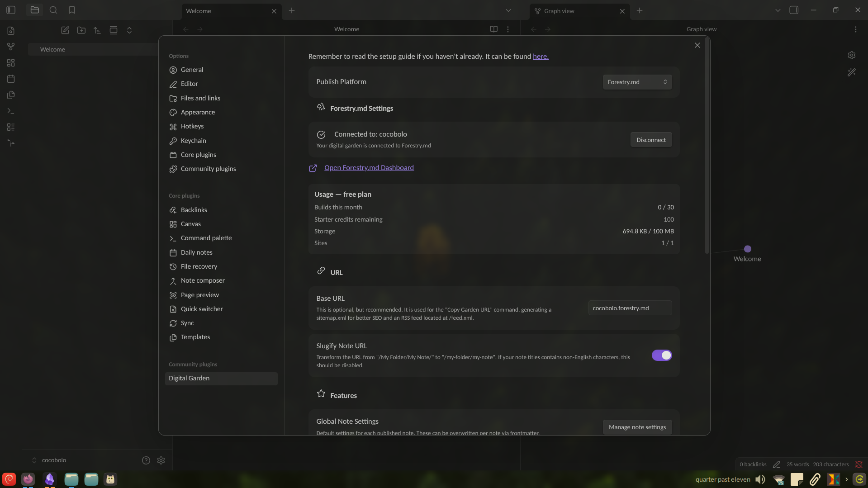The width and height of the screenshot is (868, 488).
Task: Open settings gear next to vault name
Action: click(161, 460)
